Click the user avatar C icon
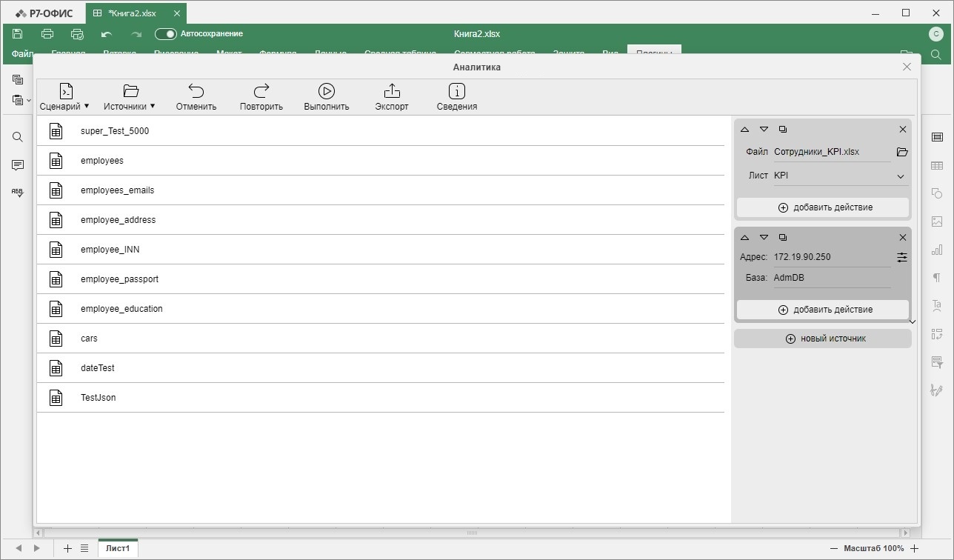This screenshot has width=954, height=560. click(935, 34)
